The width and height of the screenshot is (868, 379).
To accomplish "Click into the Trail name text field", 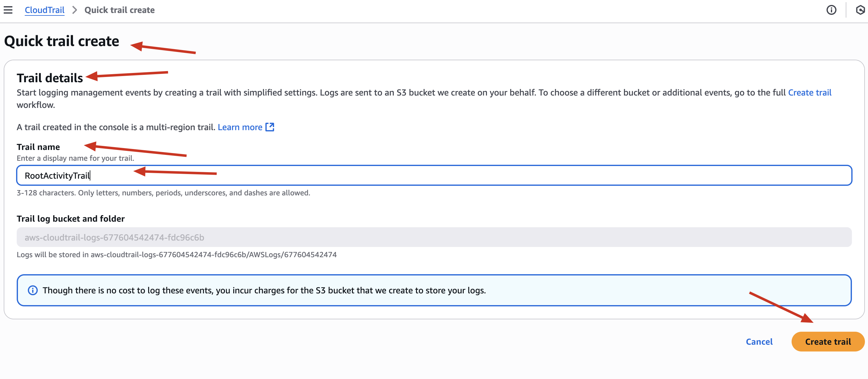I will 434,175.
